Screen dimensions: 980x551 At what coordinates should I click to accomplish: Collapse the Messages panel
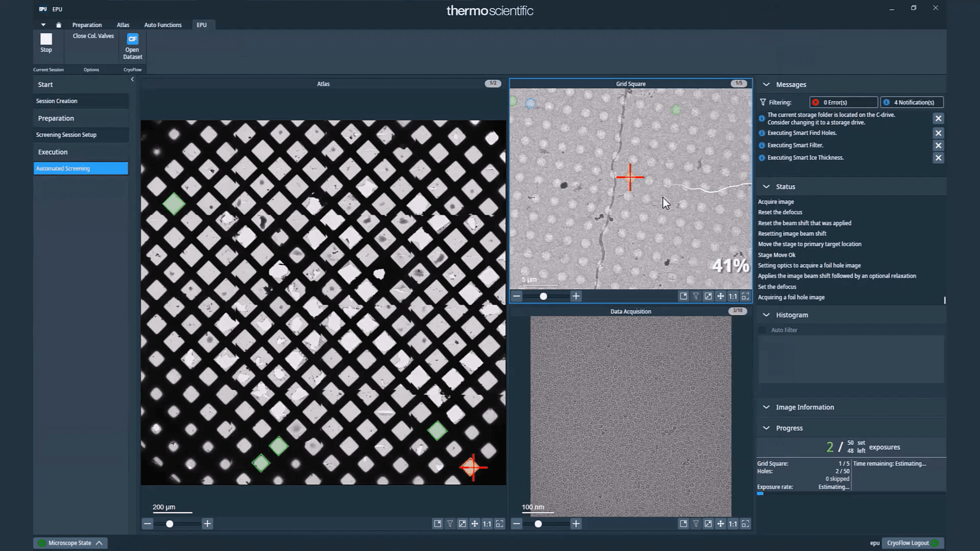point(766,85)
